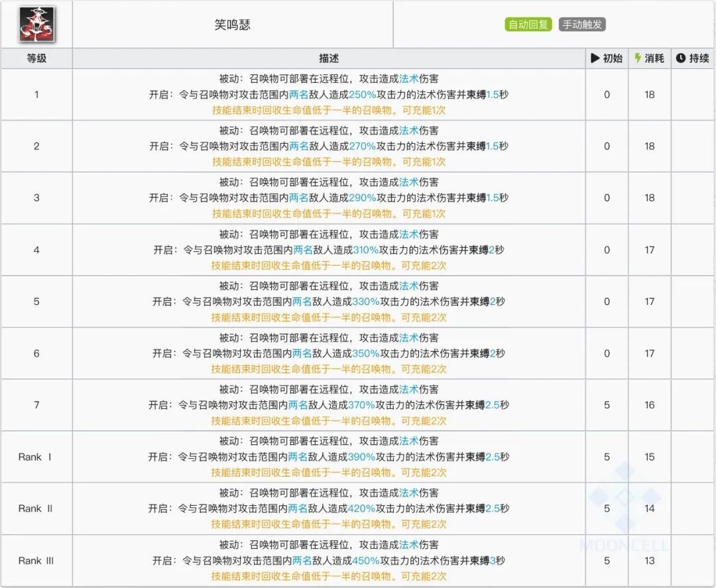Screen dimensions: 716x588
Task: Click the 370% value in level 7 row
Action: point(361,405)
